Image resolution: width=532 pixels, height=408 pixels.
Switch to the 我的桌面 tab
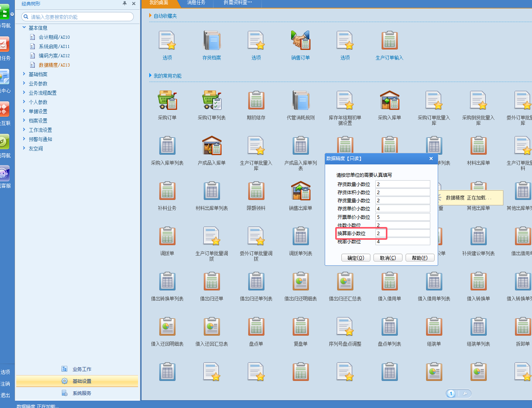click(x=159, y=3)
